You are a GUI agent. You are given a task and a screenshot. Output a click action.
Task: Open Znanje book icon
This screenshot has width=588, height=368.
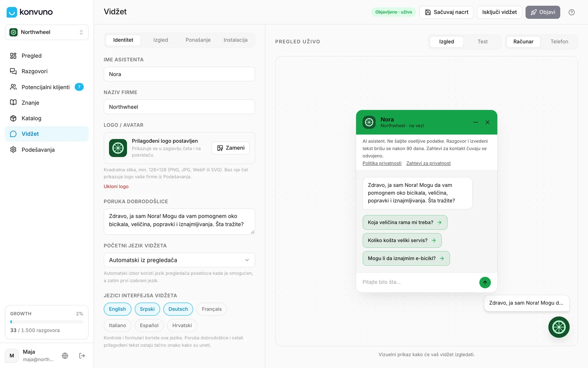(13, 103)
